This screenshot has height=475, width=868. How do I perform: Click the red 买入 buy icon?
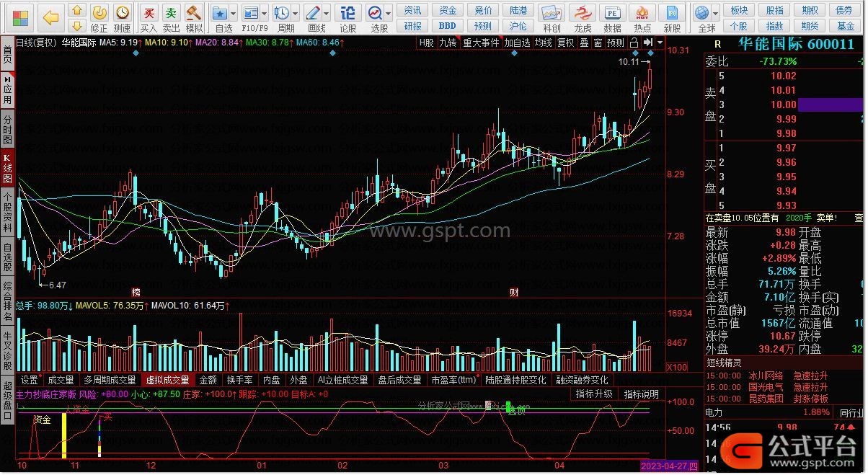tap(149, 17)
